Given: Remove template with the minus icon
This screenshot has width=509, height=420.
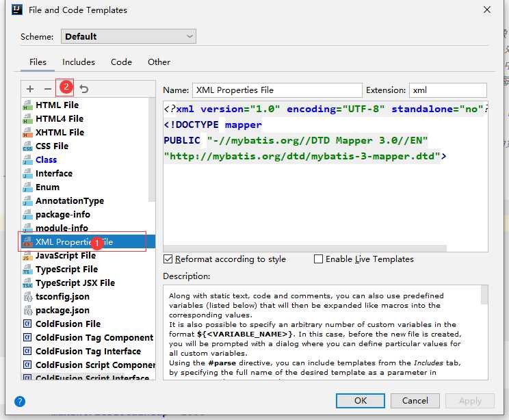Looking at the screenshot, I should coord(48,89).
